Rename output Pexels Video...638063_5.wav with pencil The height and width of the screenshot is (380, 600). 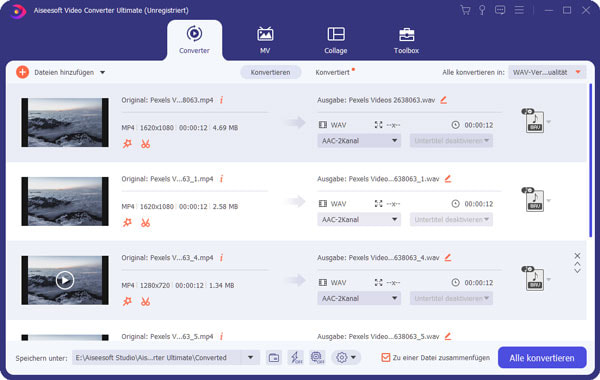pos(448,336)
